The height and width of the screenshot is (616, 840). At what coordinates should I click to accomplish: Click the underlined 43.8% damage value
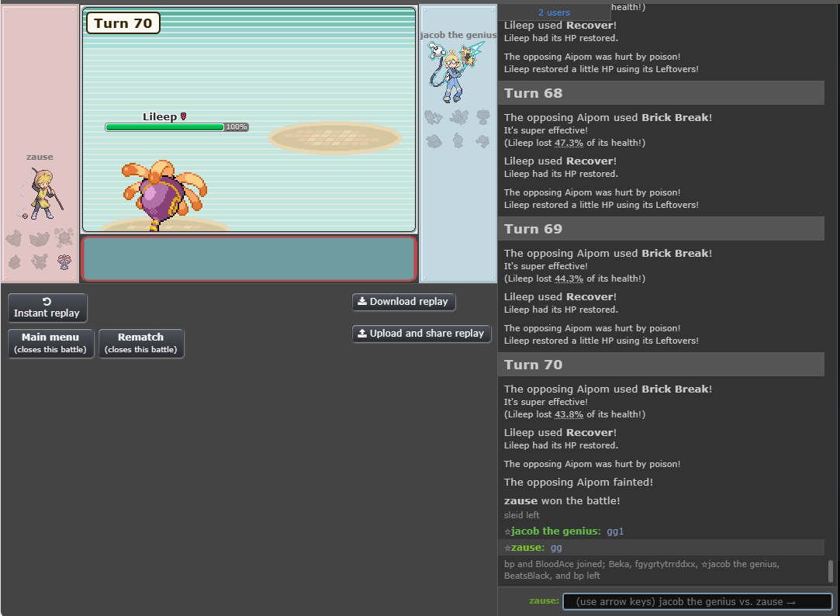pos(569,414)
